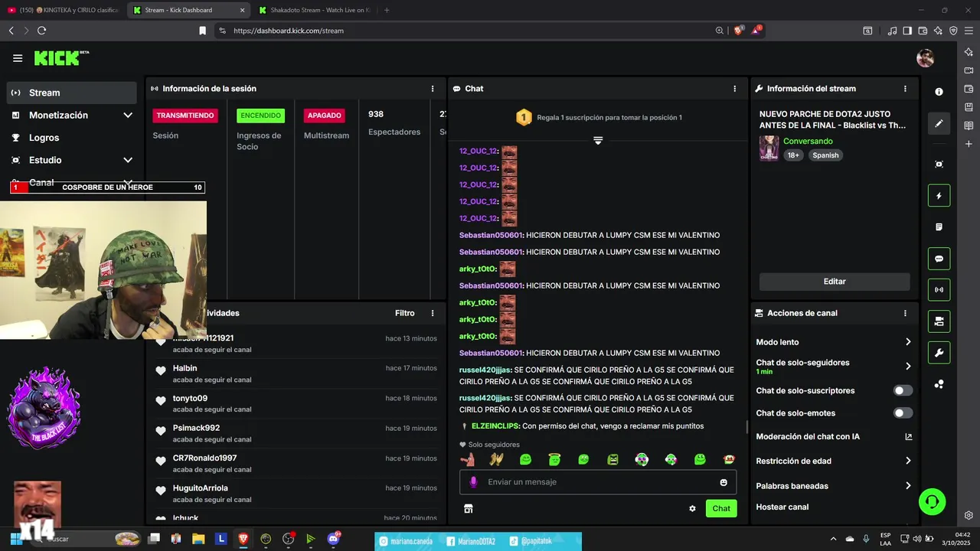The image size is (980, 551).
Task: Insert the praying hands emote
Action: coord(496,459)
